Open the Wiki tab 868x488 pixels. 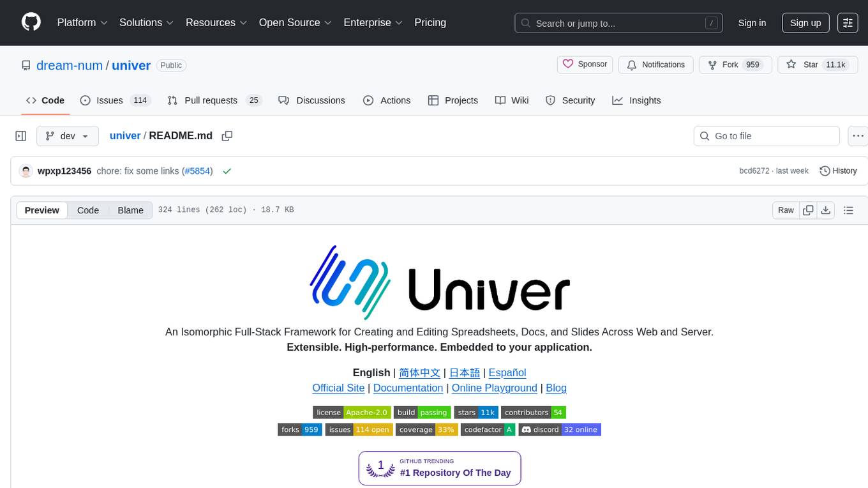(x=512, y=100)
